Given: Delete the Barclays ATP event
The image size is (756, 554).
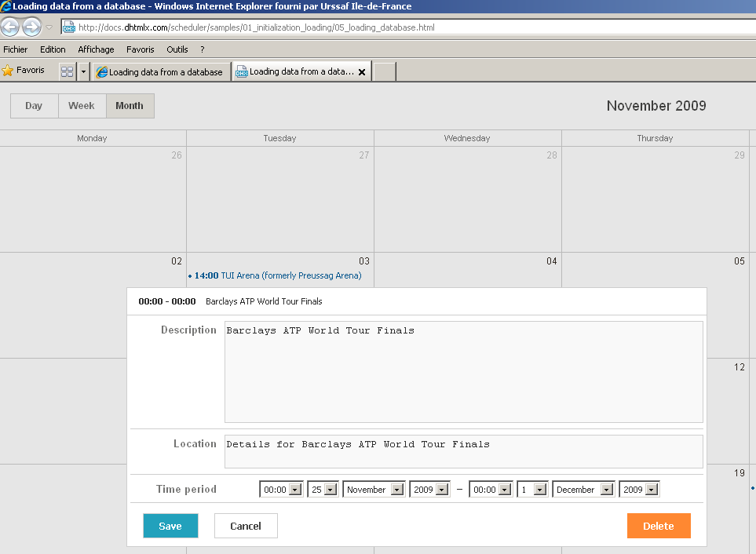Looking at the screenshot, I should [x=659, y=526].
